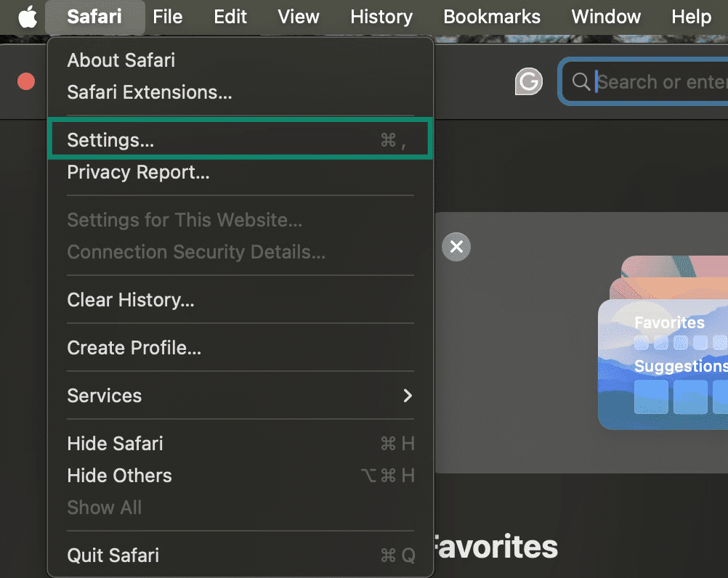Open the History menu
This screenshot has height=578, width=728.
(x=381, y=16)
